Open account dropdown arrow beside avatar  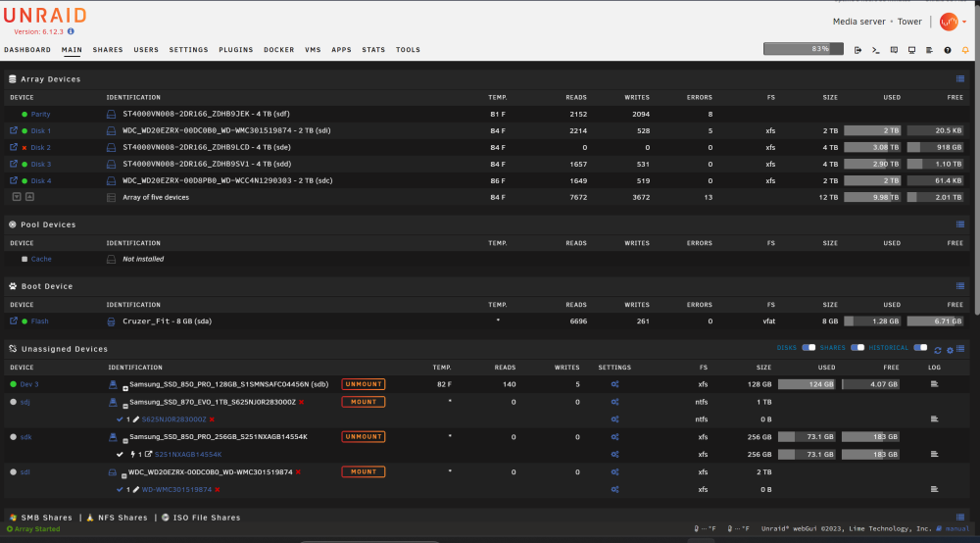[x=964, y=22]
